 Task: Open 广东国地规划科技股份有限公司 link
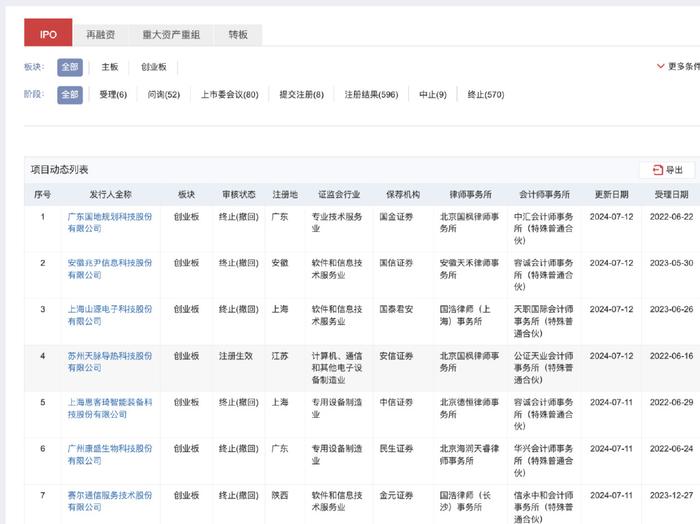110,223
